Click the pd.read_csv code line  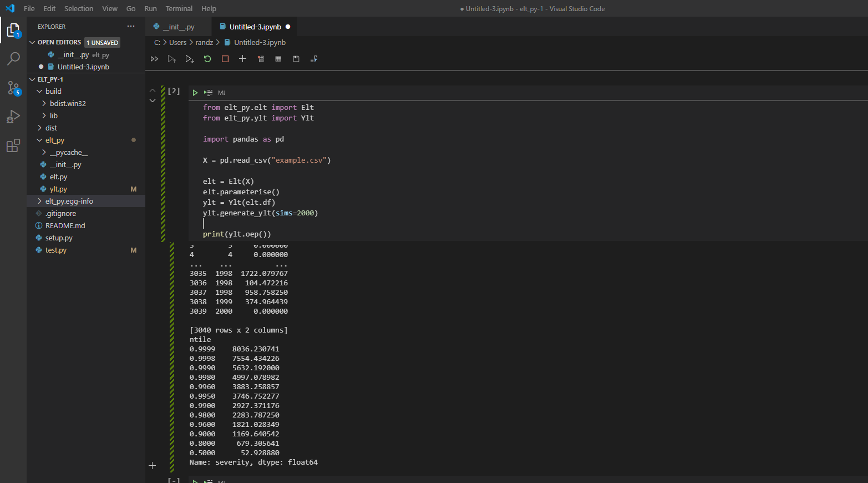(267, 160)
